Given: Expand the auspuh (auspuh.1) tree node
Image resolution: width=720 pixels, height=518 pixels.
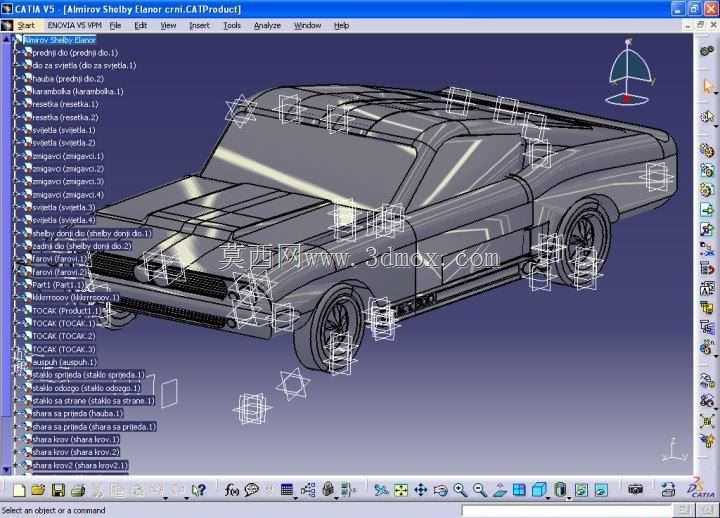Looking at the screenshot, I should [x=18, y=362].
